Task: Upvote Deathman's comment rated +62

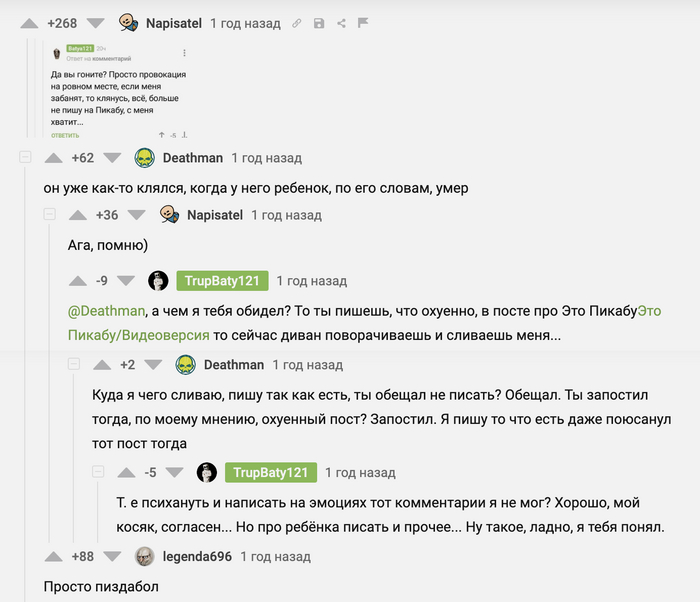Action: tap(54, 158)
